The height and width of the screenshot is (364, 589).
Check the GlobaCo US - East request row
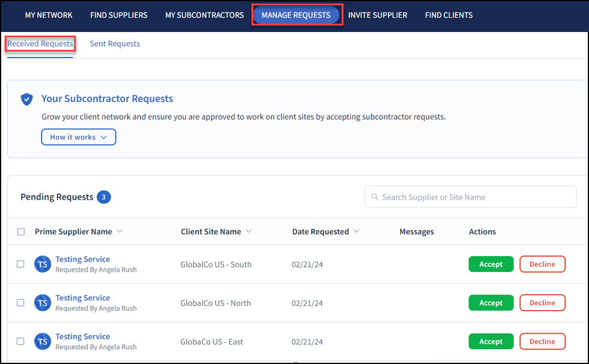pyautogui.click(x=21, y=341)
